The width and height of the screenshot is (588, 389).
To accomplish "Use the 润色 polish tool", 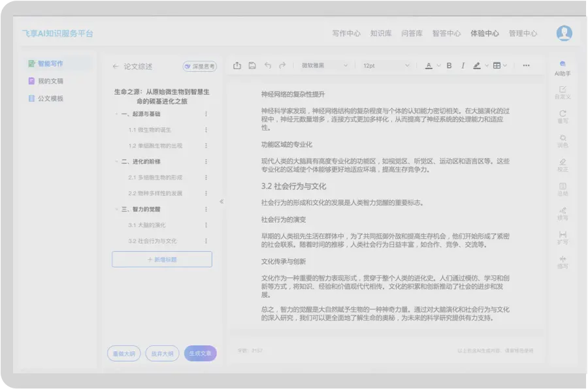I will coord(563,141).
